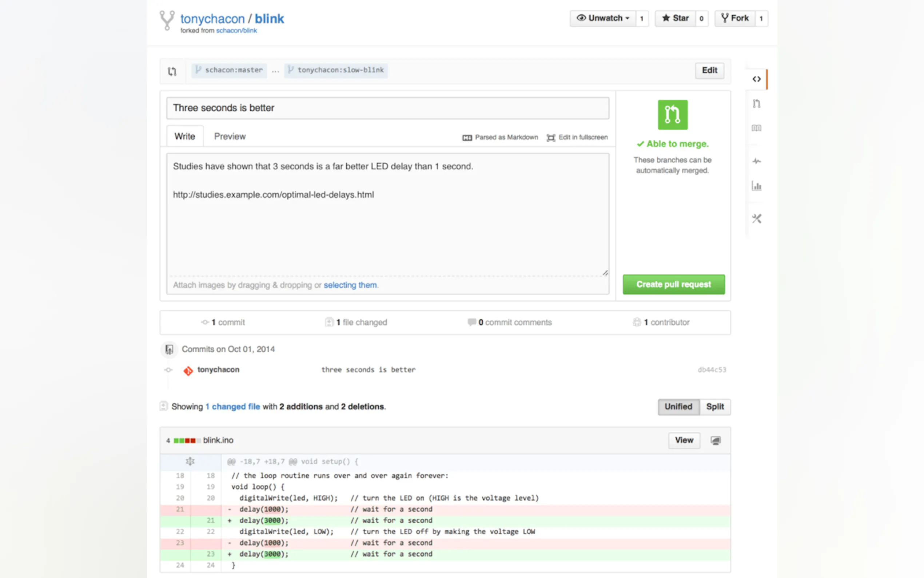Viewport: 924px width, 578px height.
Task: Click inside the description text area
Action: (x=387, y=214)
